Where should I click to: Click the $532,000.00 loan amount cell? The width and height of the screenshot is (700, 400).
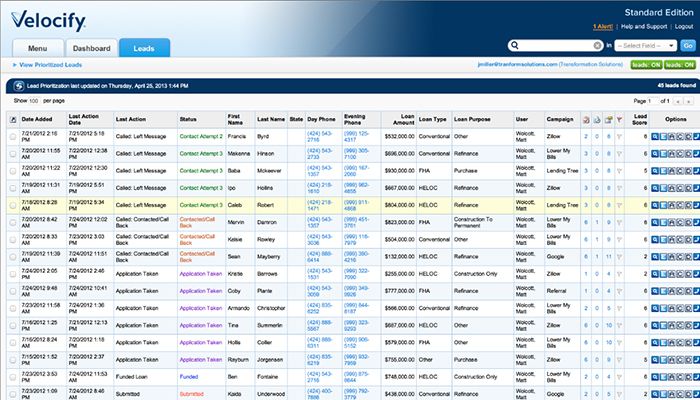(399, 137)
